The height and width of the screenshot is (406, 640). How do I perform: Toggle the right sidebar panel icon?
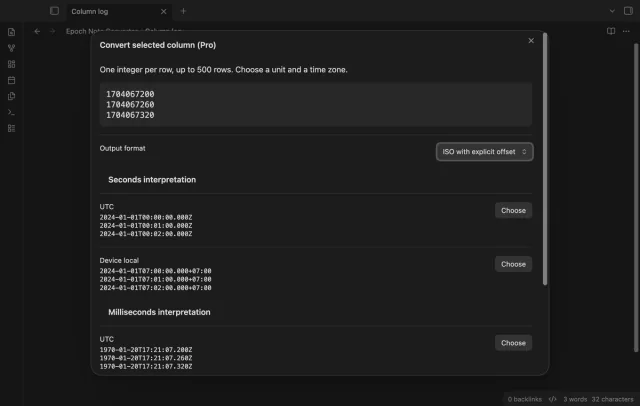(x=628, y=11)
